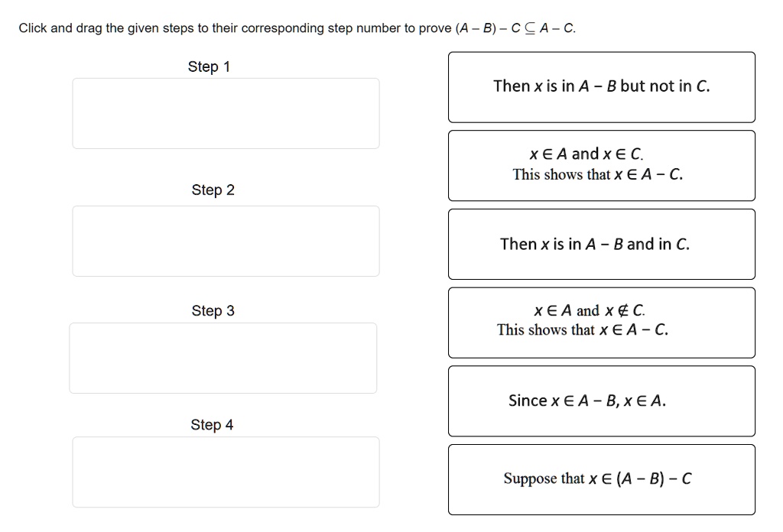Click the Step 1 heading label
This screenshot has height=532, width=783.
[208, 66]
